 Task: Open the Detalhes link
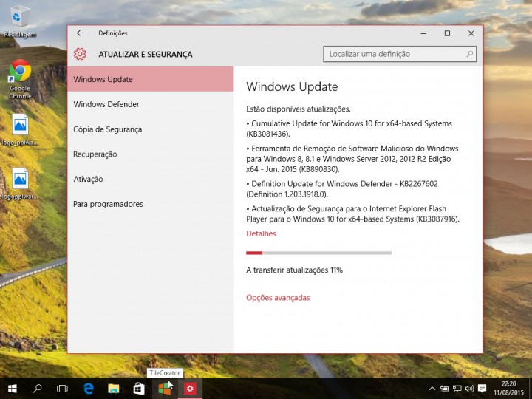(261, 233)
